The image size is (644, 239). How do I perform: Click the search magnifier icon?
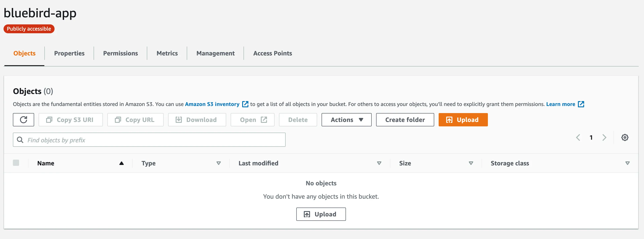point(20,140)
